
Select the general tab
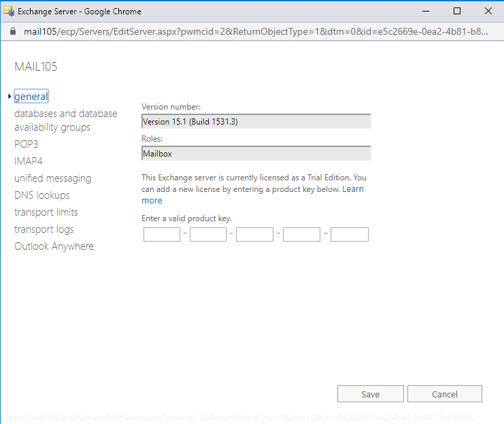[31, 96]
